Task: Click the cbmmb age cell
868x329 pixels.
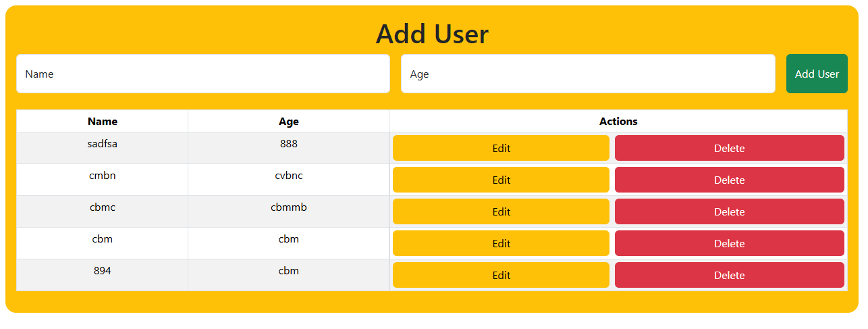Action: pos(289,207)
